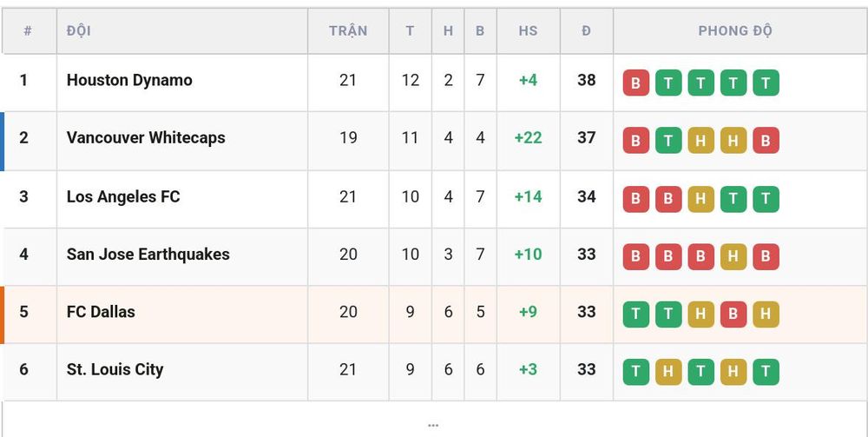Click St. Louis City's first yellow H badge
Screen dimensions: 868x437
(668, 372)
